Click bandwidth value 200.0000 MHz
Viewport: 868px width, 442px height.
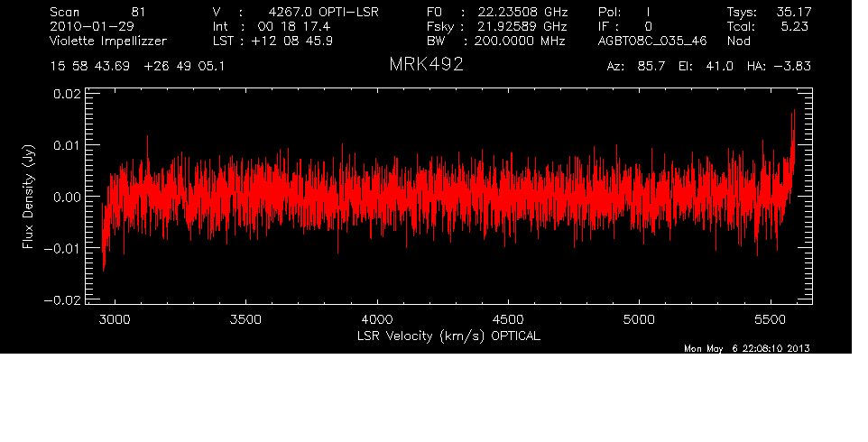coord(520,41)
